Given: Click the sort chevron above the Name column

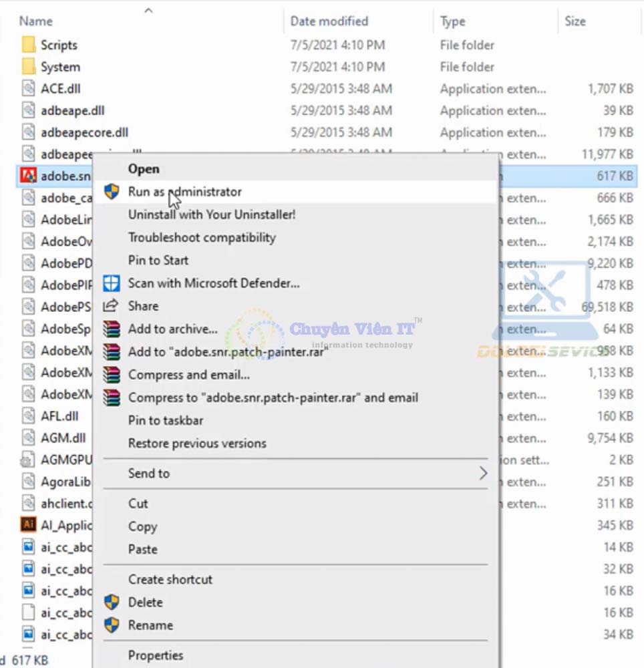Looking at the screenshot, I should tap(148, 11).
